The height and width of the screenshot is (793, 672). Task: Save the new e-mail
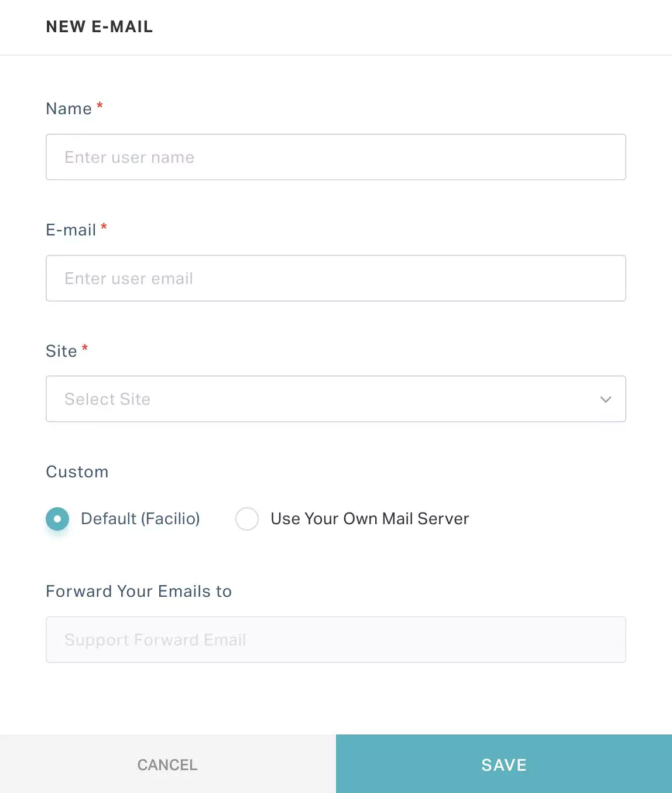click(504, 764)
